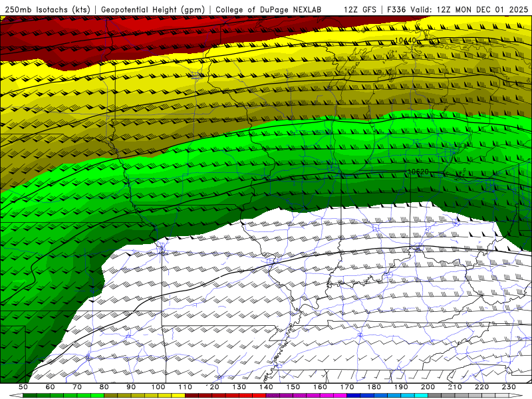Click the 80 label on the color scale
Viewport: 532px width, 399px height.
[x=104, y=387]
